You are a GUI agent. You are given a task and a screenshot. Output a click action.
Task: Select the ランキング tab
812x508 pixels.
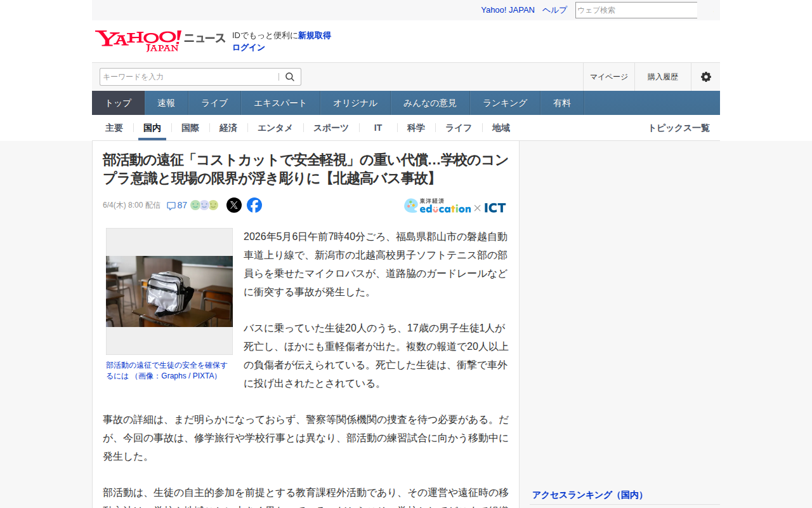pyautogui.click(x=505, y=103)
